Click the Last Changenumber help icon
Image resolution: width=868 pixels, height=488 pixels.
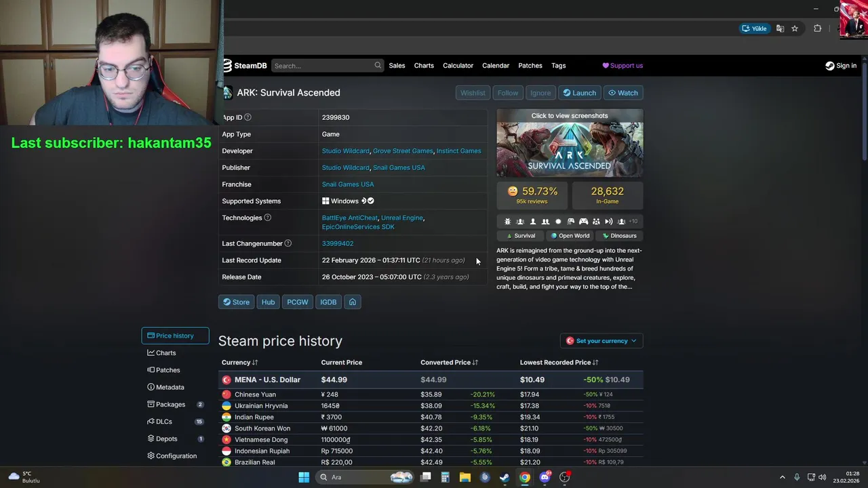point(288,243)
